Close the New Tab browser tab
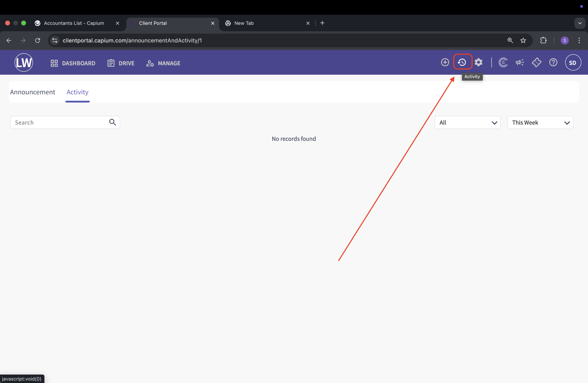The image size is (588, 383). (308, 23)
